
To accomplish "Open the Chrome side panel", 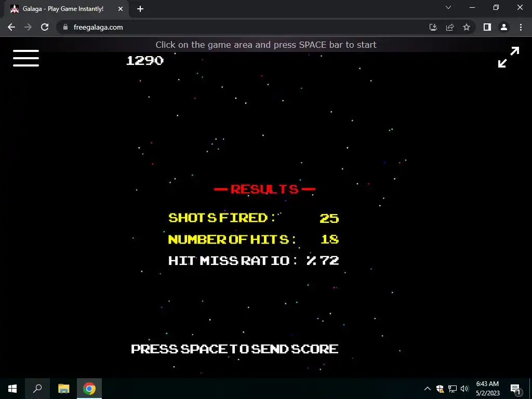I will [487, 27].
